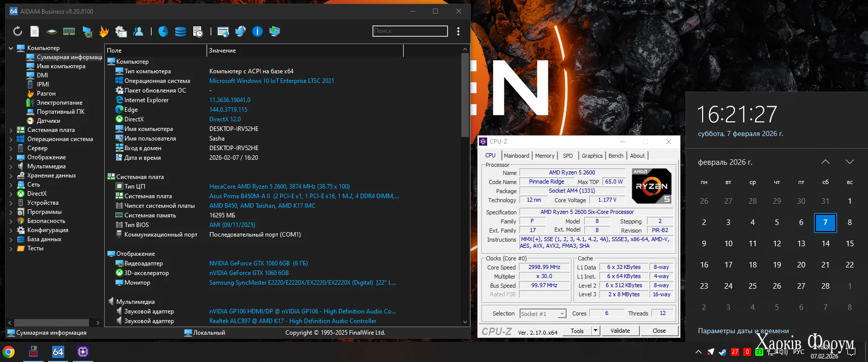This screenshot has height=362, width=868.
Task: Click the blue info icon in toolbar
Action: tap(257, 31)
